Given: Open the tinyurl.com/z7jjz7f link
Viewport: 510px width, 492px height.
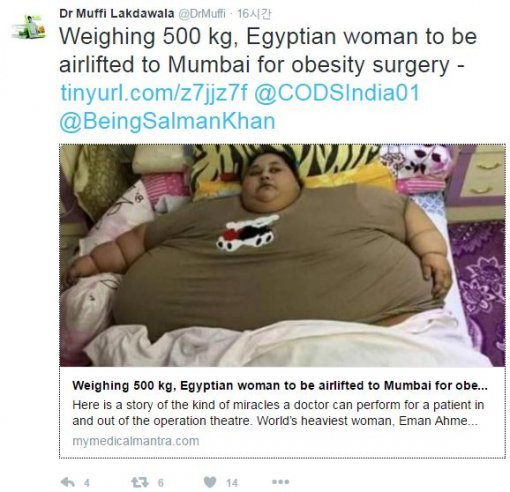Looking at the screenshot, I should coord(154,92).
